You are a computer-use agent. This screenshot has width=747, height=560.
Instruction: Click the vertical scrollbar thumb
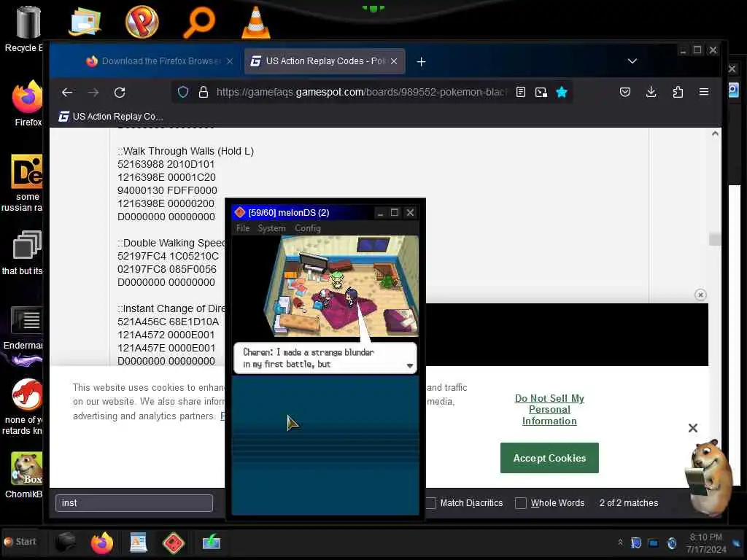click(715, 238)
